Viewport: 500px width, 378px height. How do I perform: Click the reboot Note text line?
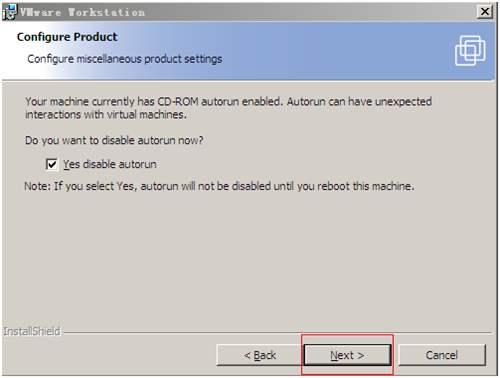(x=219, y=186)
